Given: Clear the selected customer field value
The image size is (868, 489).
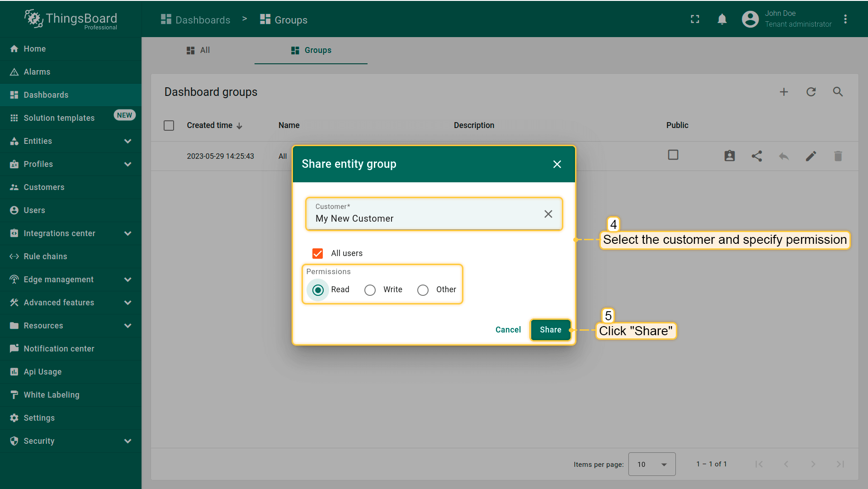Looking at the screenshot, I should coord(548,214).
